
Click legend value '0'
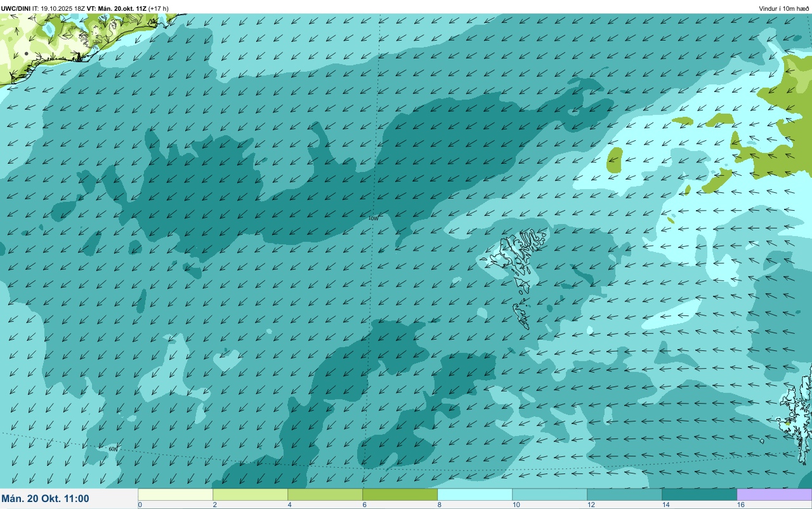point(140,505)
